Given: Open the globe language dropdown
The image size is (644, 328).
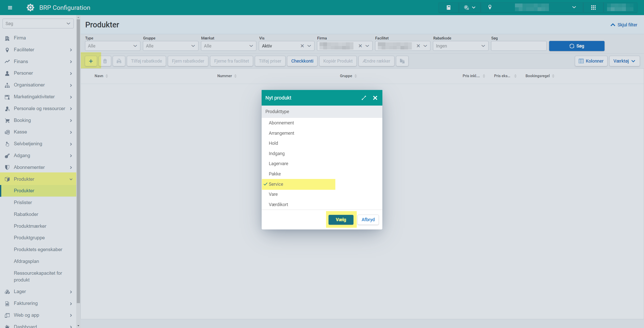Looking at the screenshot, I should (x=470, y=8).
